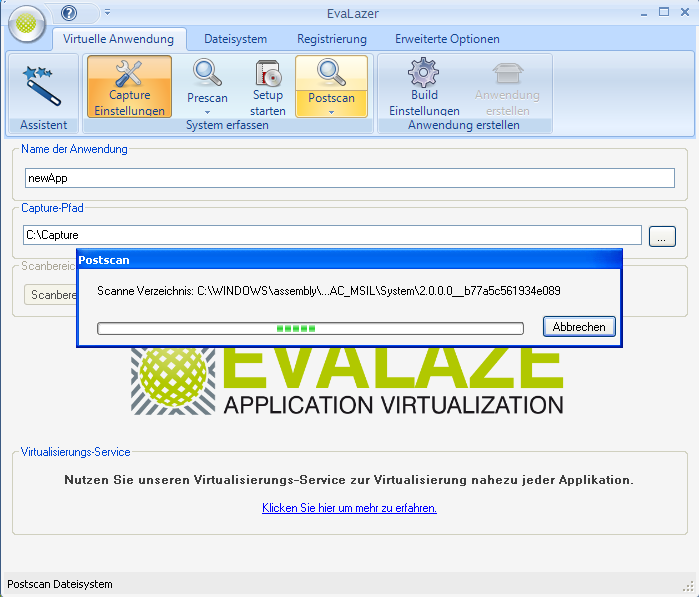Launch Setup starten icon

(x=268, y=75)
